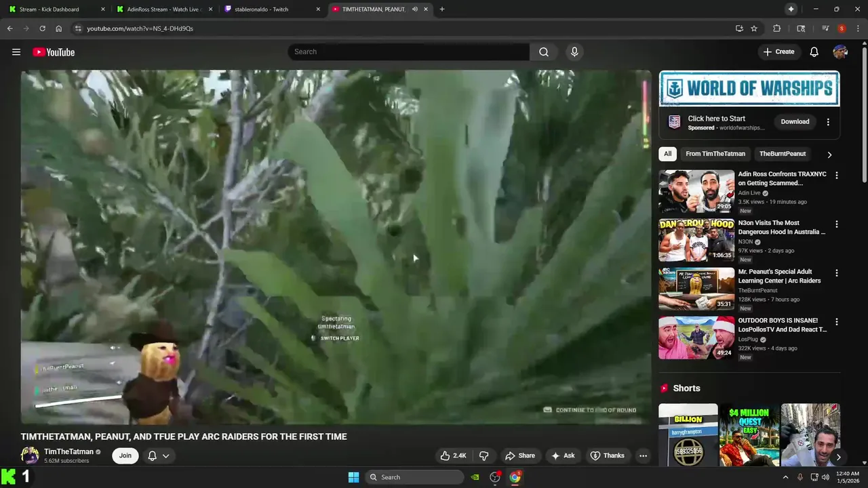Share this video
This screenshot has width=868, height=488.
pos(520,455)
